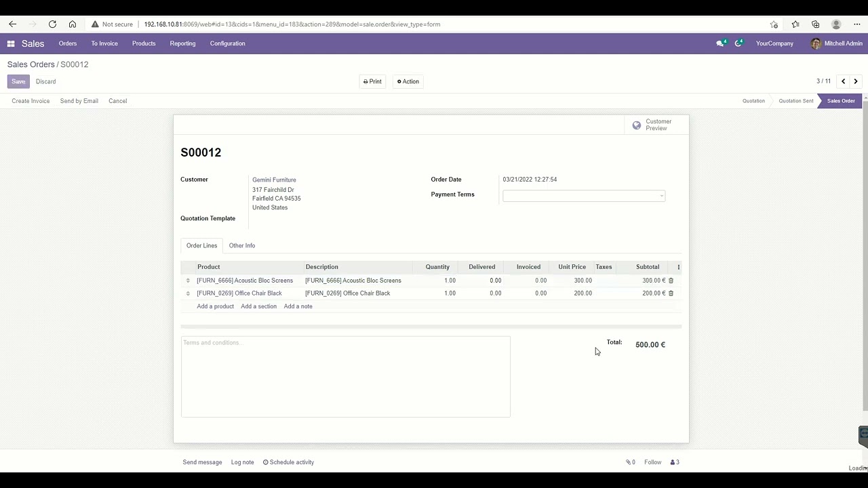Click the Sales Order status stage
This screenshot has height=488, width=868.
pos(841,101)
